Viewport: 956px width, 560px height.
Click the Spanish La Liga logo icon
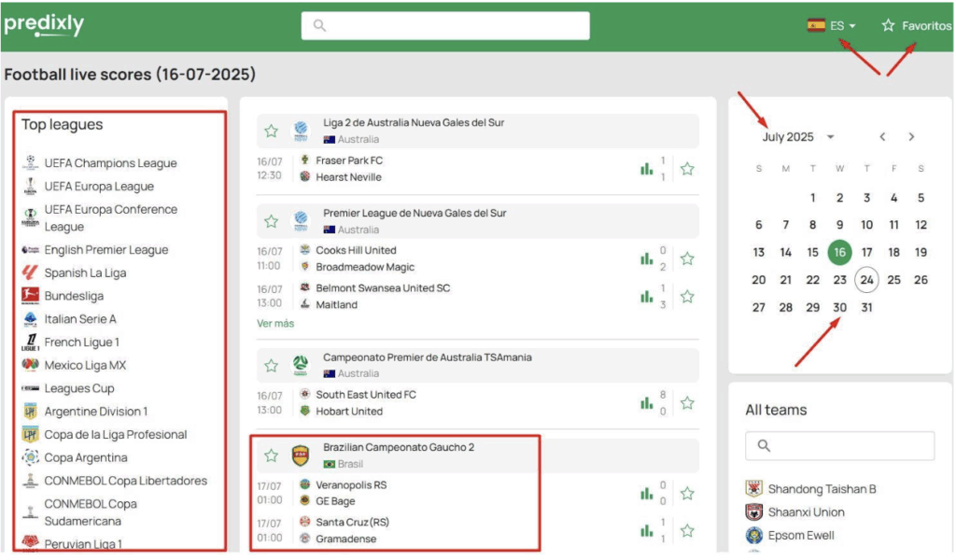coord(30,273)
